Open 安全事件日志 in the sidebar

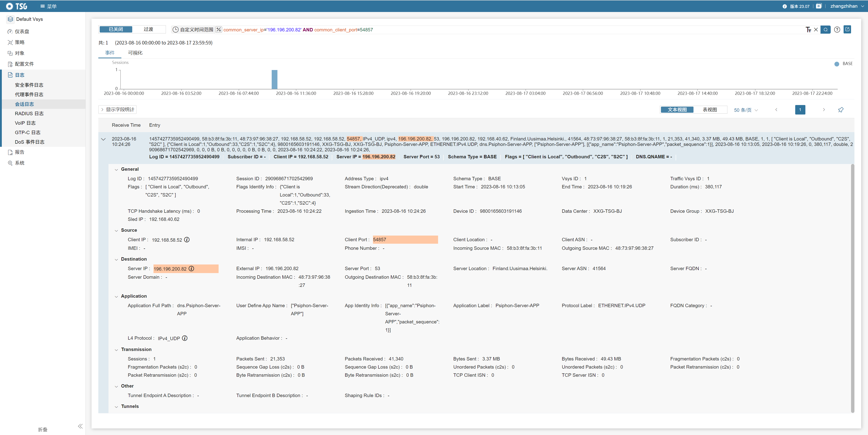29,85
